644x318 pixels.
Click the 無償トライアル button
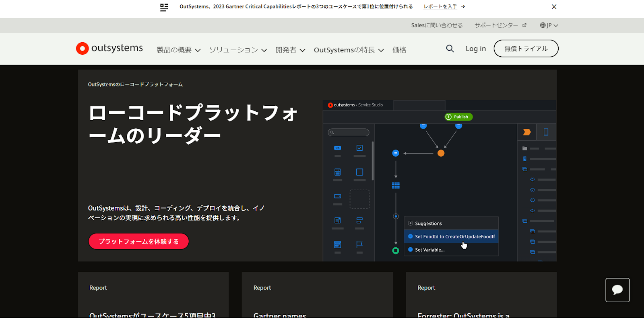pyautogui.click(x=526, y=48)
